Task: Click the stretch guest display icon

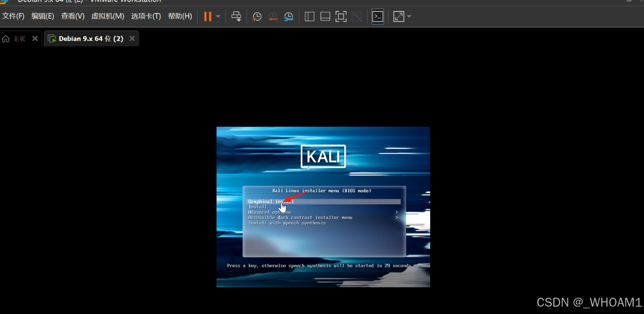Action: click(399, 17)
